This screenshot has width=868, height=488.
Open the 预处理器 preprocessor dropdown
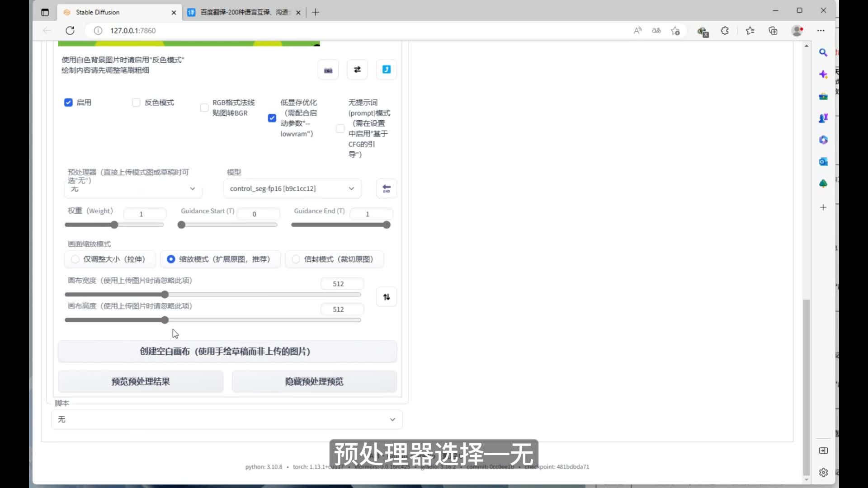pos(133,189)
